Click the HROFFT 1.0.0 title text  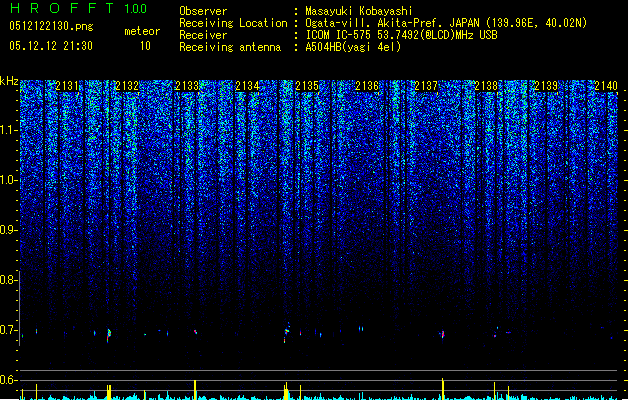[79, 8]
